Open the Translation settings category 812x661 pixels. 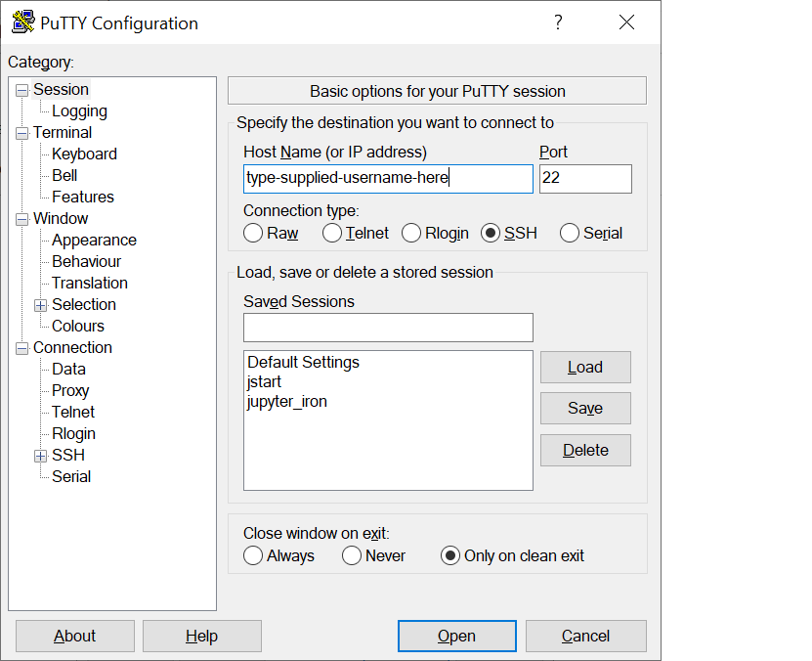(x=90, y=283)
